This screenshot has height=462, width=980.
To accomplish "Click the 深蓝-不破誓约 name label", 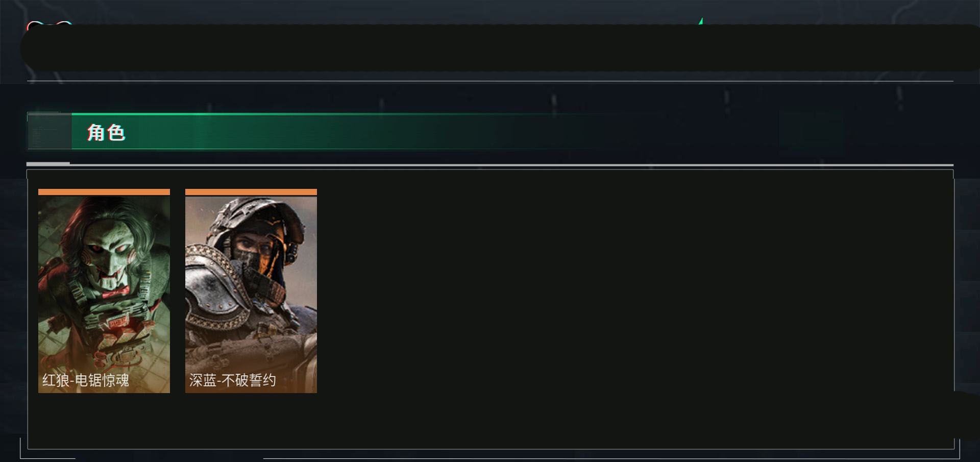I will [232, 380].
